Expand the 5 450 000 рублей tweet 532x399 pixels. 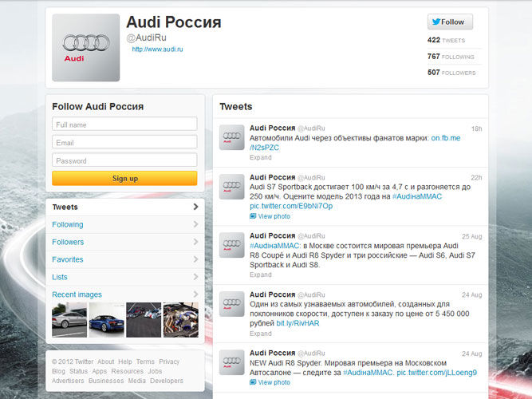pos(261,334)
